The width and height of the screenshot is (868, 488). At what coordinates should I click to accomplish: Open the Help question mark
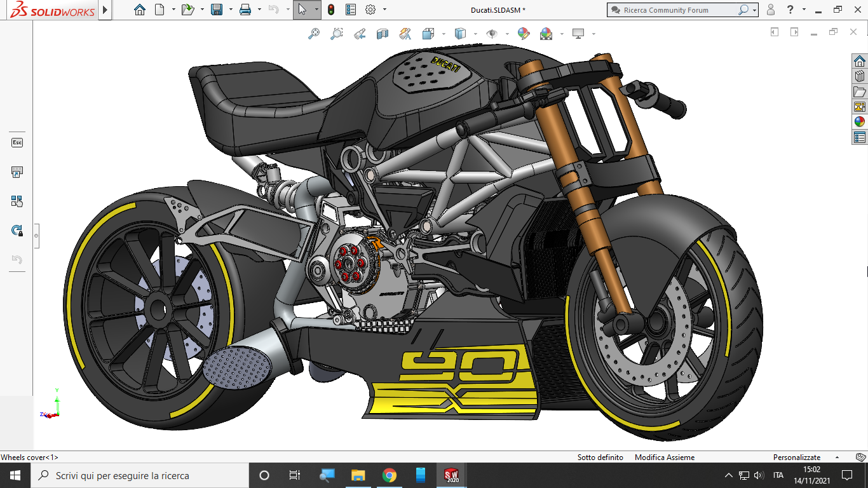790,10
